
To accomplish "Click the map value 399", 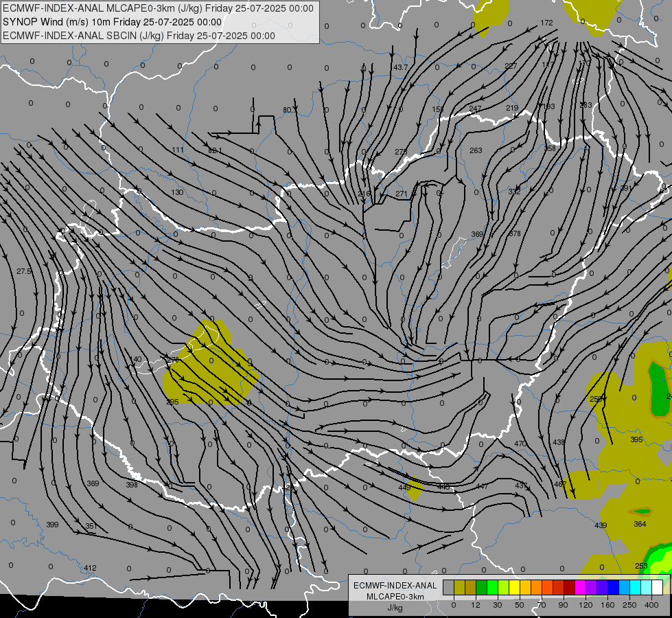I will pyautogui.click(x=52, y=525).
